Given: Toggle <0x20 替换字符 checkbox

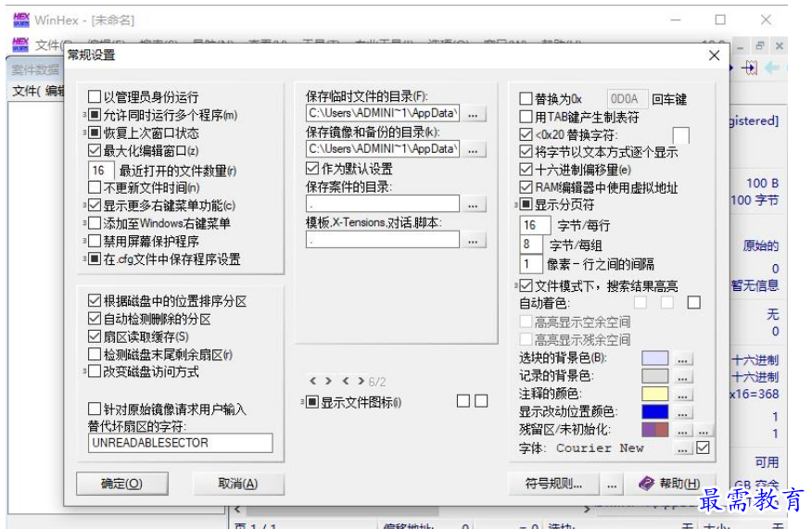Looking at the screenshot, I should (x=526, y=134).
